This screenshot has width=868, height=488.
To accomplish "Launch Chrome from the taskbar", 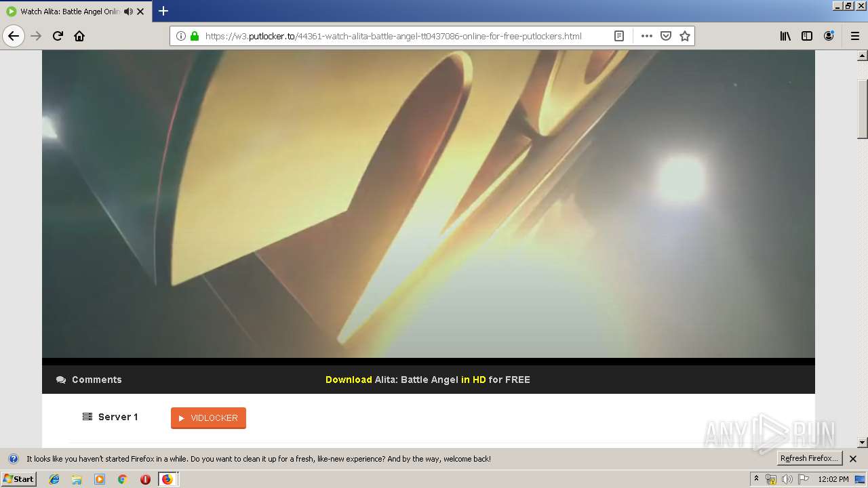I will [122, 479].
